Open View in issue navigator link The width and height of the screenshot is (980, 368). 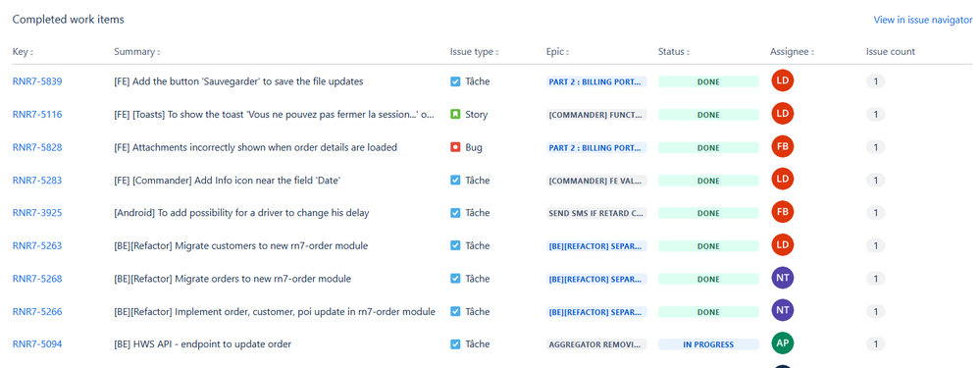[922, 20]
